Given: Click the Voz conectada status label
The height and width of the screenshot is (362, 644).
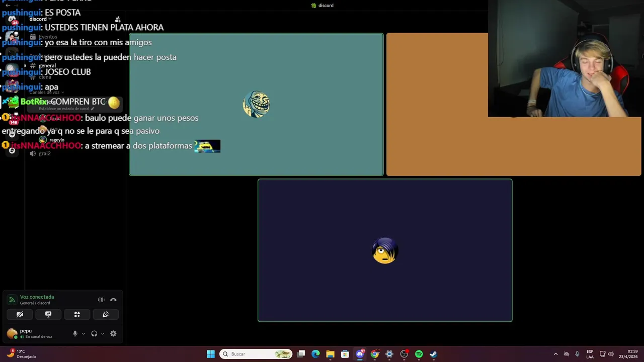Looking at the screenshot, I should [37, 297].
